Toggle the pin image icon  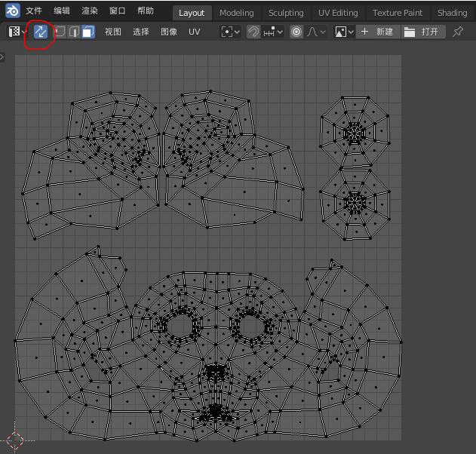click(458, 32)
